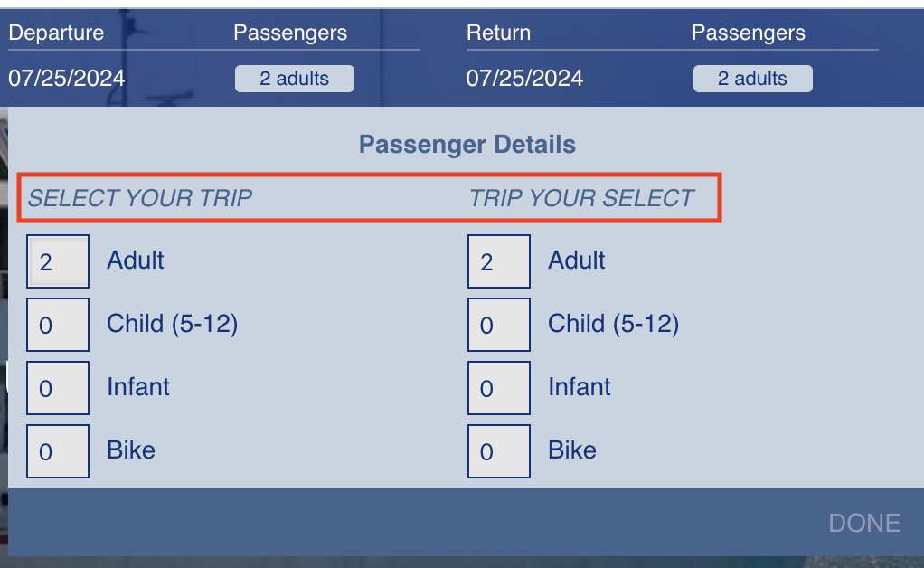Click the Passengers label beside Departure
924x568 pixels.
click(x=289, y=33)
